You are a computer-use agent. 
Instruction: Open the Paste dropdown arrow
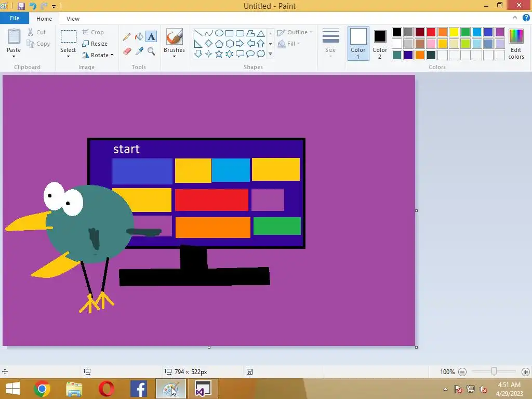coord(14,56)
